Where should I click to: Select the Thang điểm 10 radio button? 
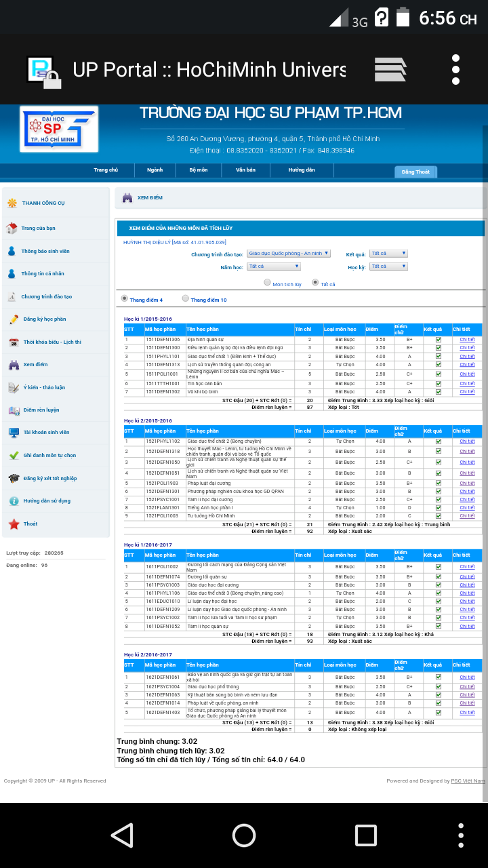[186, 298]
